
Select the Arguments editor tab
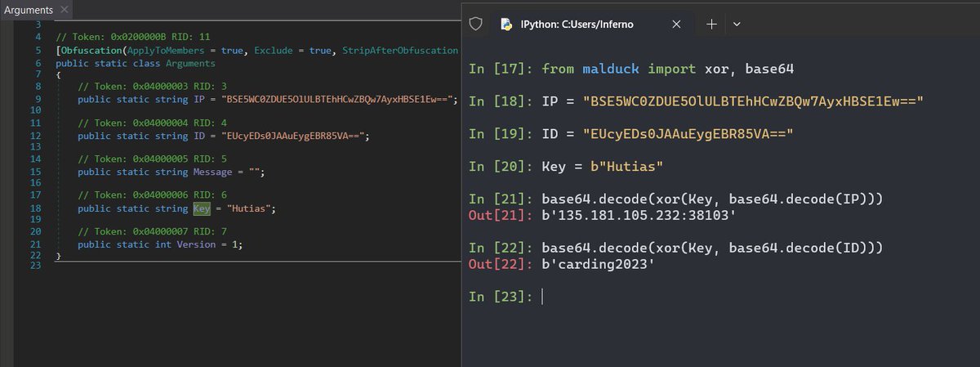coord(36,11)
